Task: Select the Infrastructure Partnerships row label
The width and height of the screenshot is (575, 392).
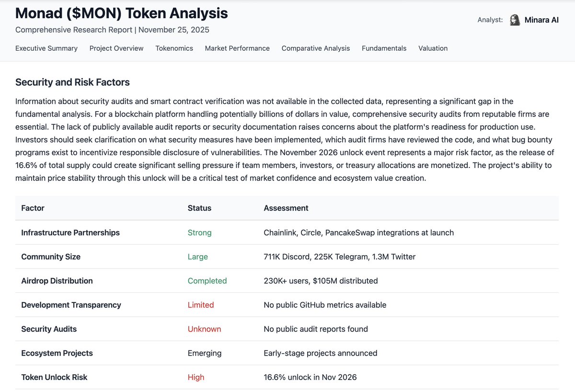Action: point(70,233)
